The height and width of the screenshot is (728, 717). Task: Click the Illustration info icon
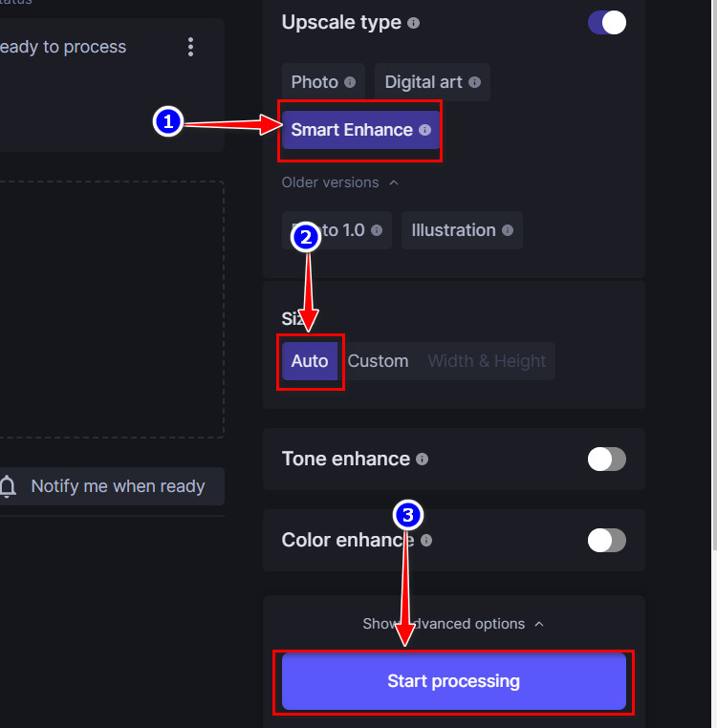point(508,230)
